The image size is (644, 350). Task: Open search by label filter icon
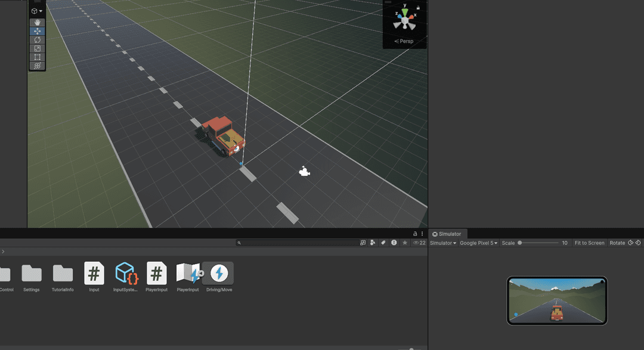pyautogui.click(x=383, y=243)
